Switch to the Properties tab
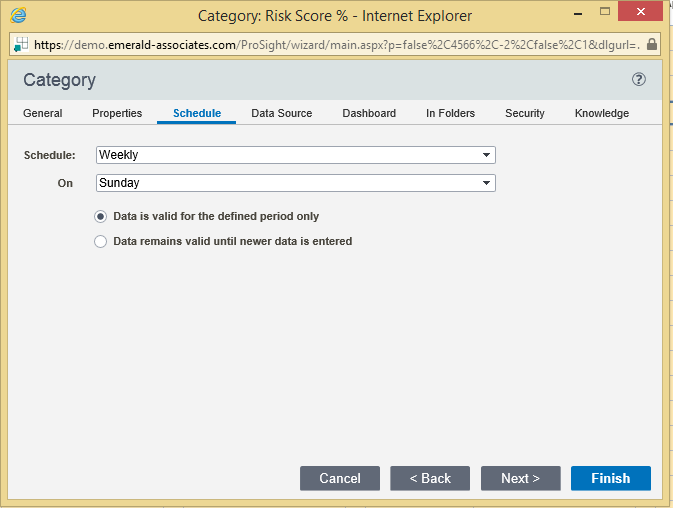Image resolution: width=673 pixels, height=508 pixels. [x=117, y=113]
